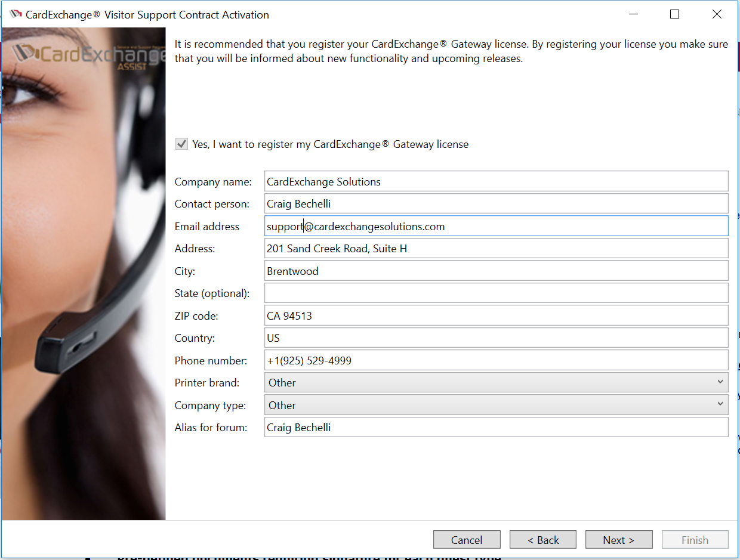This screenshot has width=740, height=560.
Task: Proceed with the Next > button
Action: pos(619,540)
